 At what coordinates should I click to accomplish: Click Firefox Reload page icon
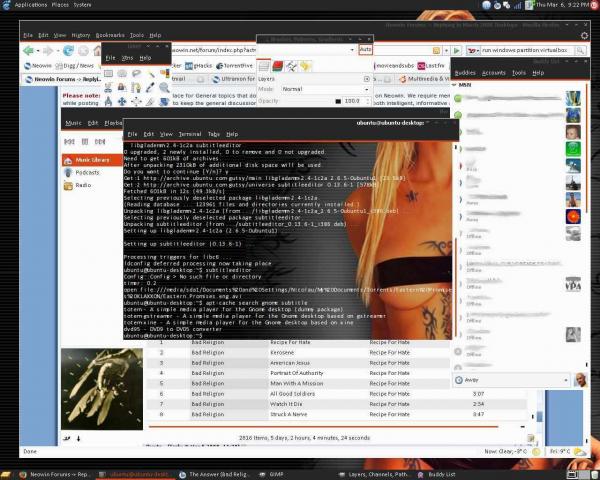point(68,51)
